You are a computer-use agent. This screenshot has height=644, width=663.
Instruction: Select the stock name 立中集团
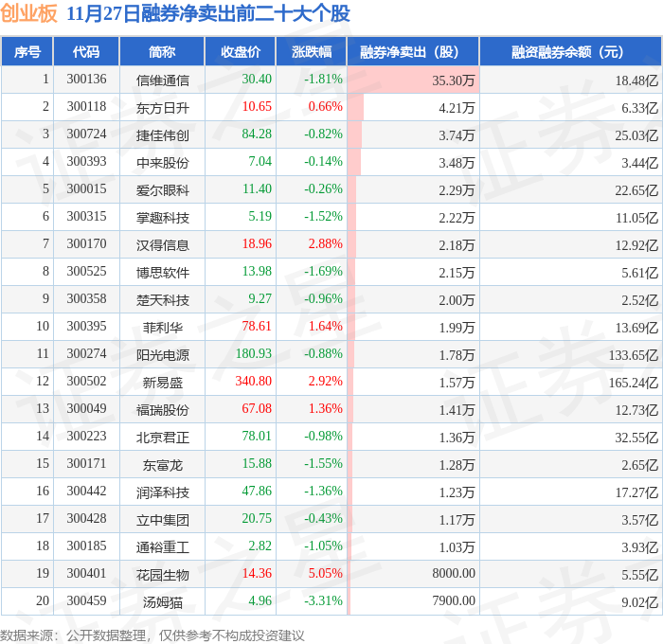[162, 520]
